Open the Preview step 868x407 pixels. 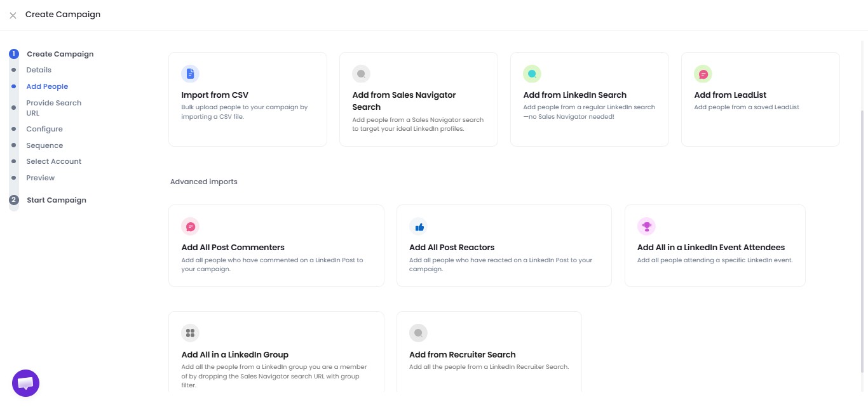[41, 178]
